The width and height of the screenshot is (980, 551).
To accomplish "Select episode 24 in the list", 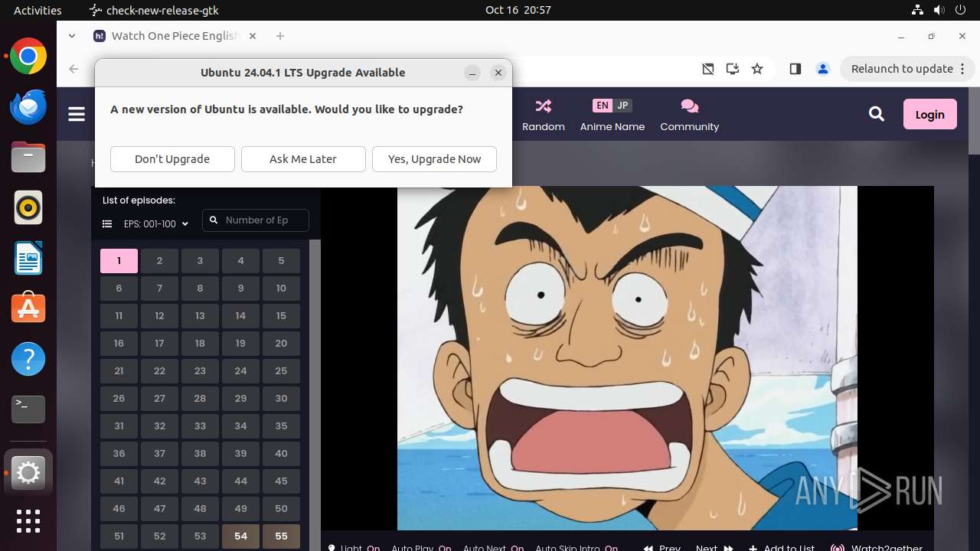I will point(240,371).
